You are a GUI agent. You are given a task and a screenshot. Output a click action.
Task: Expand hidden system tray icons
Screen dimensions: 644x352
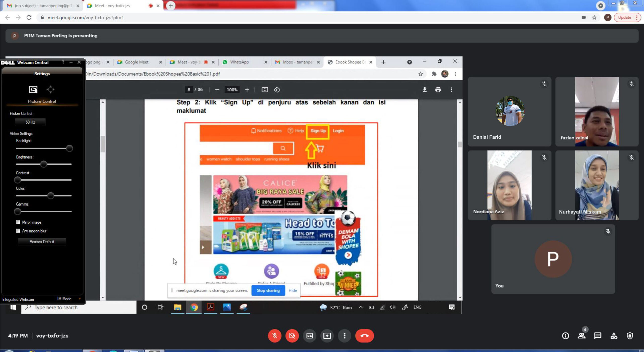360,307
